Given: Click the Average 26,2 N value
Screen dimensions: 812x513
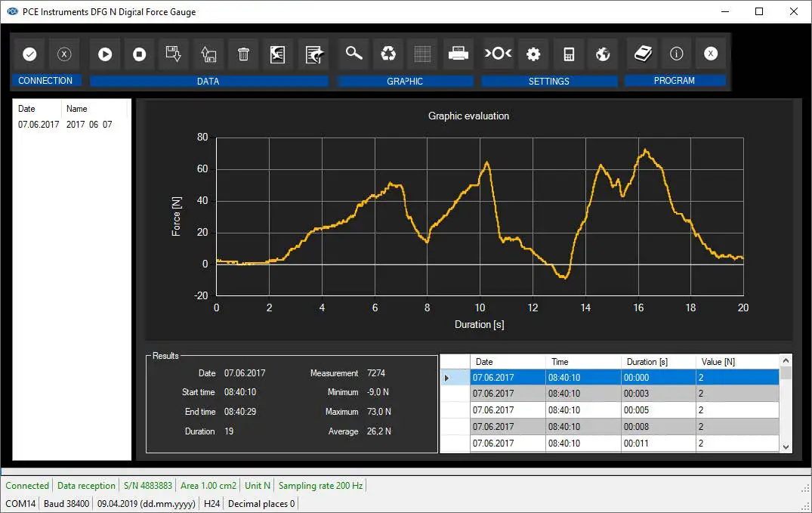Looking at the screenshot, I should (378, 431).
